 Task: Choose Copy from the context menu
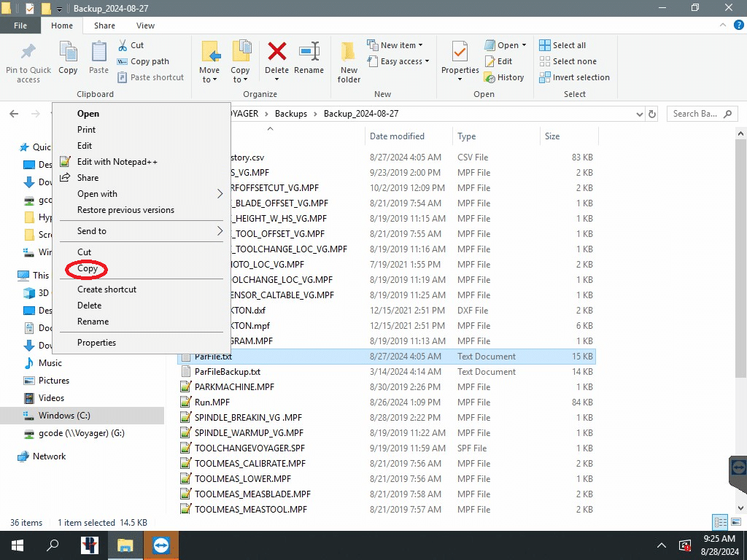click(88, 269)
